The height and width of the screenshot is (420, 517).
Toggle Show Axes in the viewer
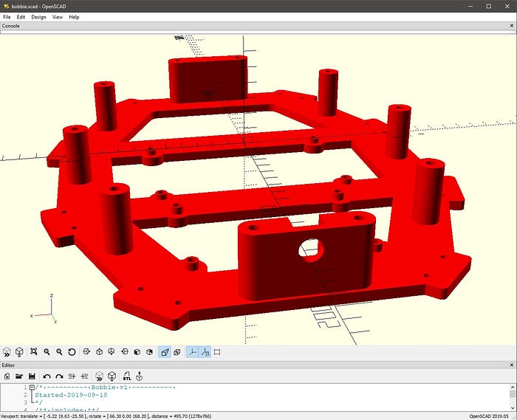coord(193,352)
